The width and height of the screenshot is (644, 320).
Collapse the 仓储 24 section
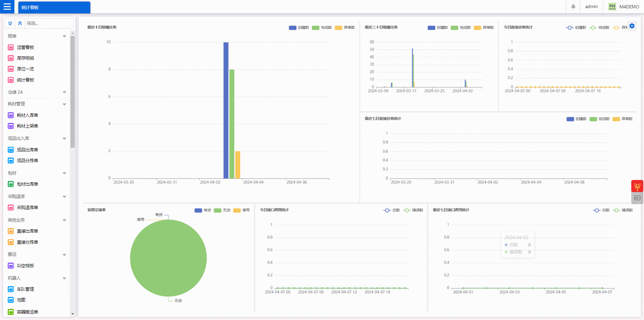[x=64, y=92]
